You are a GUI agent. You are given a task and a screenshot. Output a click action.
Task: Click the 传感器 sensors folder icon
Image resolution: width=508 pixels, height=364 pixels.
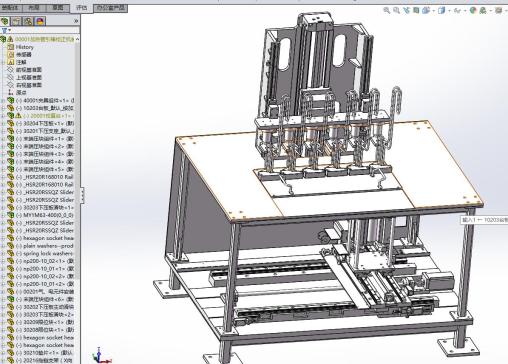[x=10, y=54]
